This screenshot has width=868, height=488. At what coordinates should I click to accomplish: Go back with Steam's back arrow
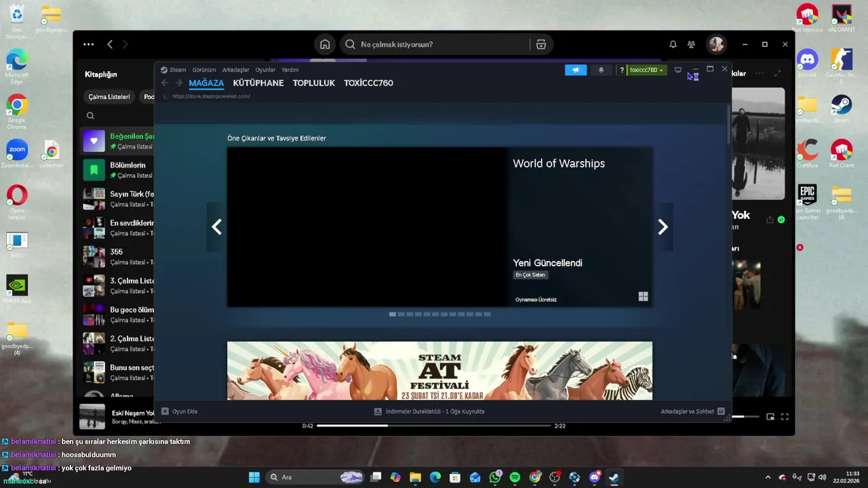[164, 83]
